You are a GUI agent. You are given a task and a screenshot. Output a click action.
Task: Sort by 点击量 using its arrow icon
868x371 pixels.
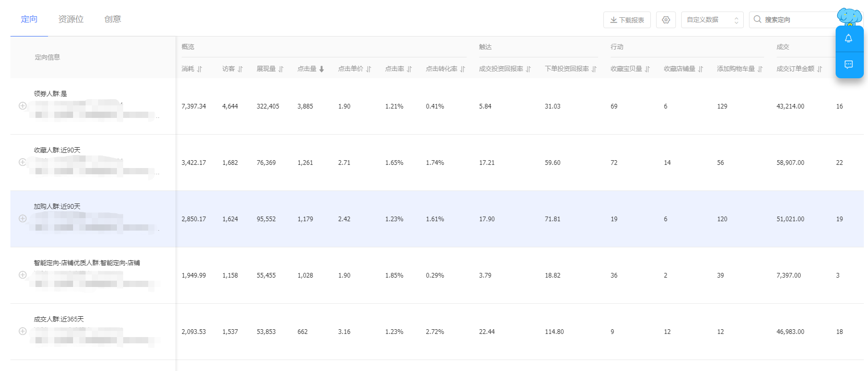[322, 69]
